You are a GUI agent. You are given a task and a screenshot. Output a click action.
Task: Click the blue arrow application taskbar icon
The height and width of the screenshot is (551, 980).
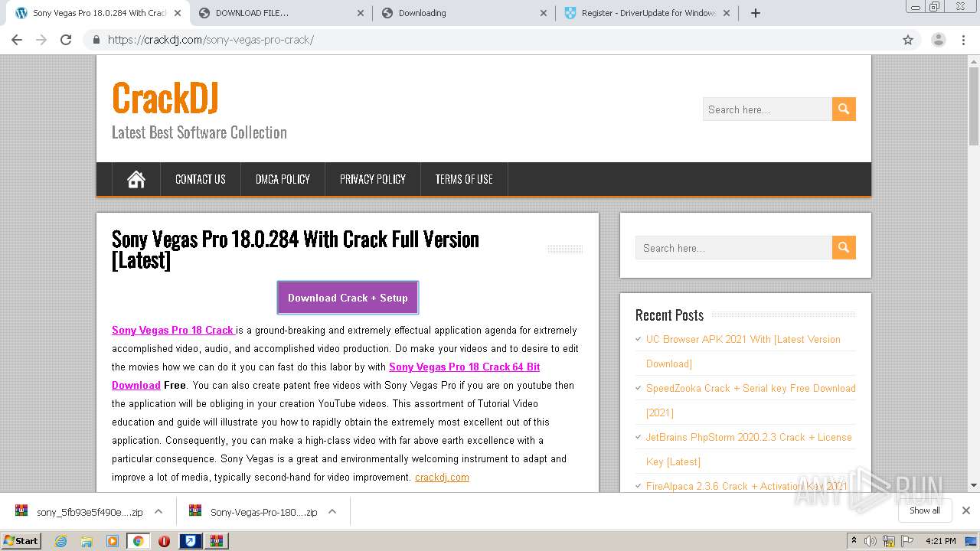(x=190, y=541)
